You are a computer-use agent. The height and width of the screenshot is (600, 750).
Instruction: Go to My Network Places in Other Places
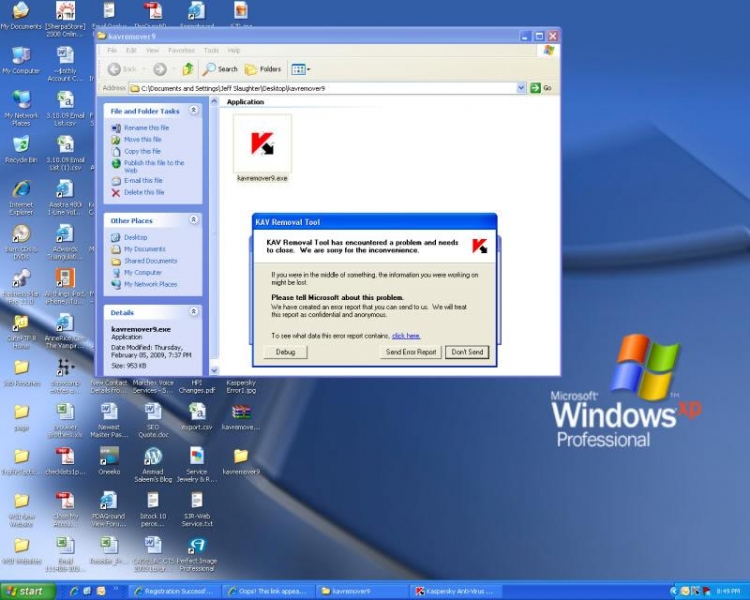(x=144, y=284)
